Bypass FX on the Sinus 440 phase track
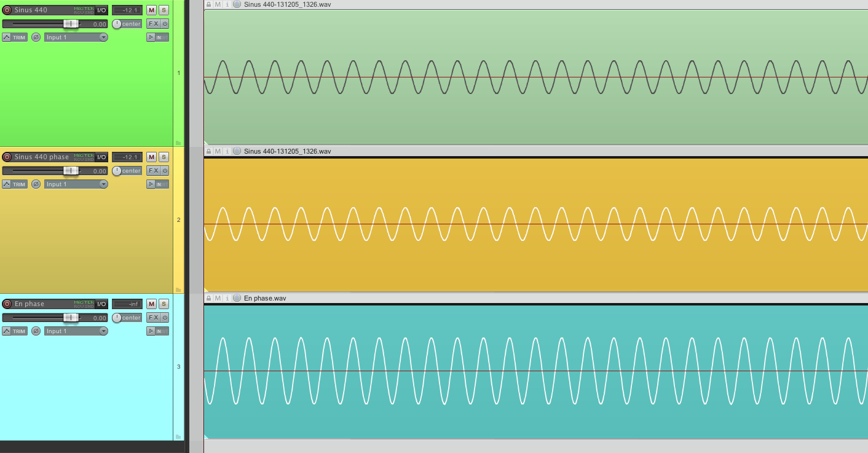 coord(165,170)
